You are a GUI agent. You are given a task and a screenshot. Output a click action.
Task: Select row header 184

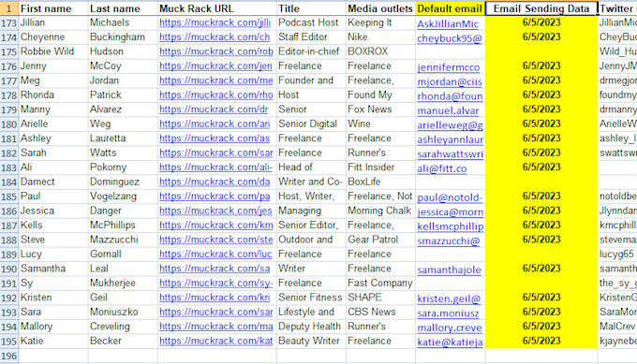click(9, 182)
